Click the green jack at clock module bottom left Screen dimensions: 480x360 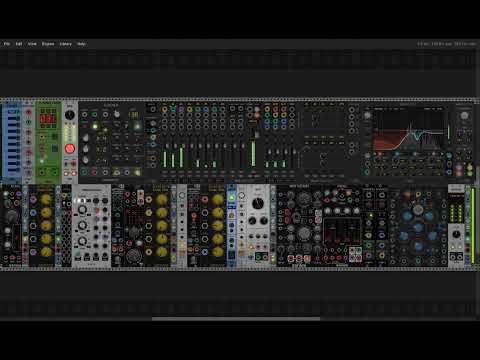[x=85, y=172]
